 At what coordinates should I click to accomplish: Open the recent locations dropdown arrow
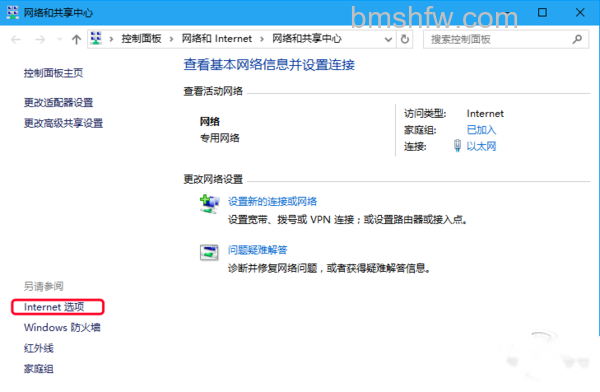tap(59, 39)
